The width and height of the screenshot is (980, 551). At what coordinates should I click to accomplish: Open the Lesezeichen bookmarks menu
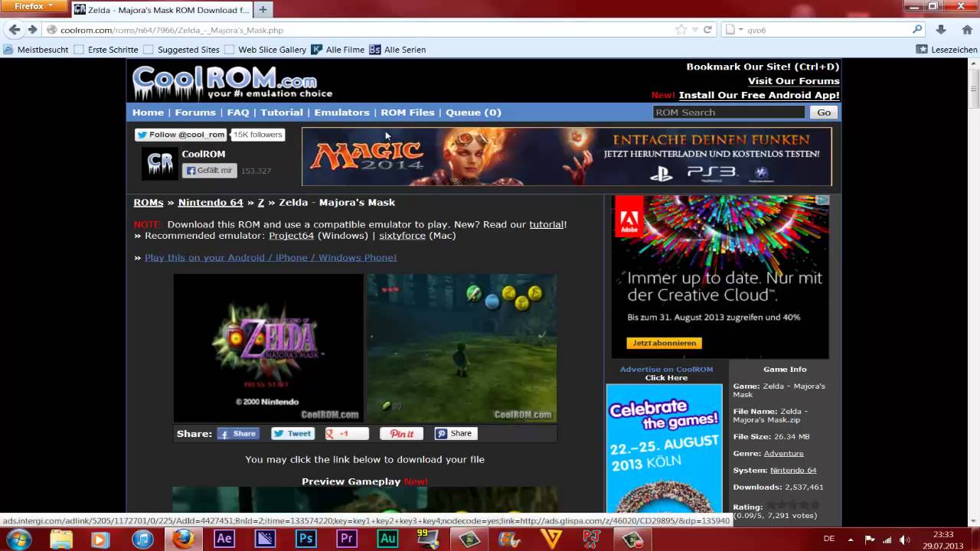pos(947,50)
